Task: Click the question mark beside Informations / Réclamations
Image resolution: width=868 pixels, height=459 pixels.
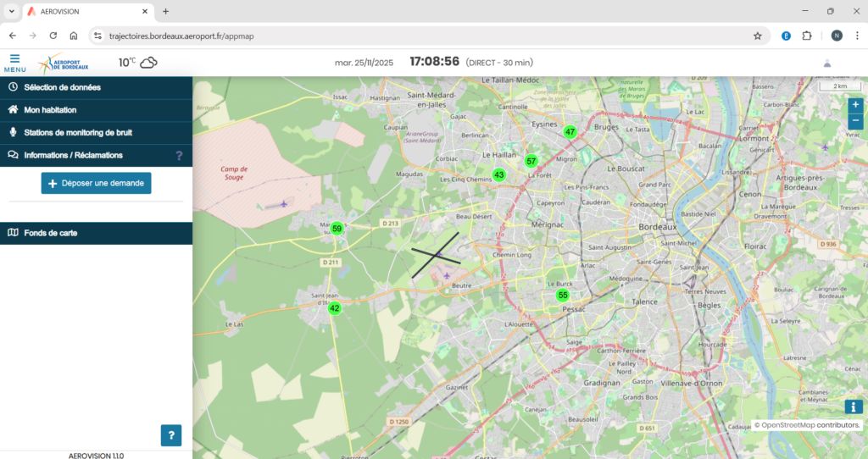Action: pyautogui.click(x=179, y=156)
